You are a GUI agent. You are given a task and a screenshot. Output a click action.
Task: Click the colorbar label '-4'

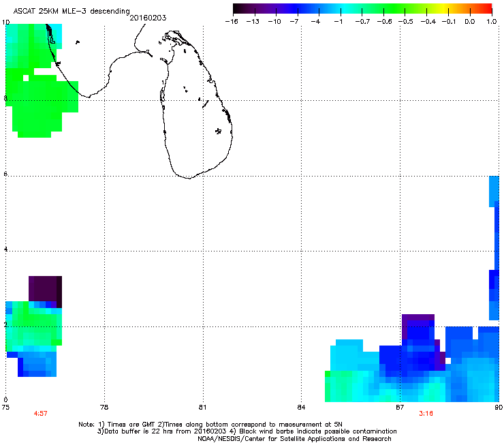[315, 22]
